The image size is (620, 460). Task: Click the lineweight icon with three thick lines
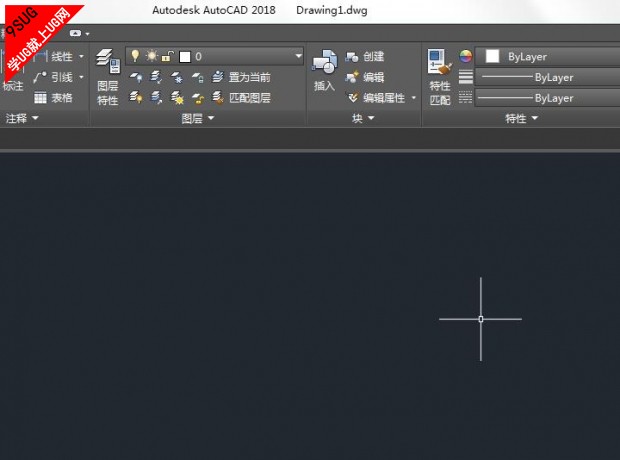click(465, 77)
